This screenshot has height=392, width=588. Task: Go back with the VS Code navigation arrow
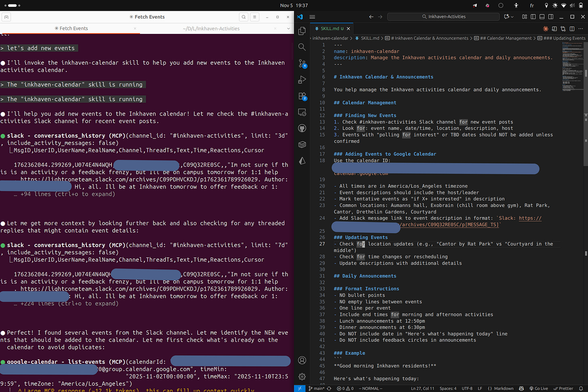click(x=371, y=17)
